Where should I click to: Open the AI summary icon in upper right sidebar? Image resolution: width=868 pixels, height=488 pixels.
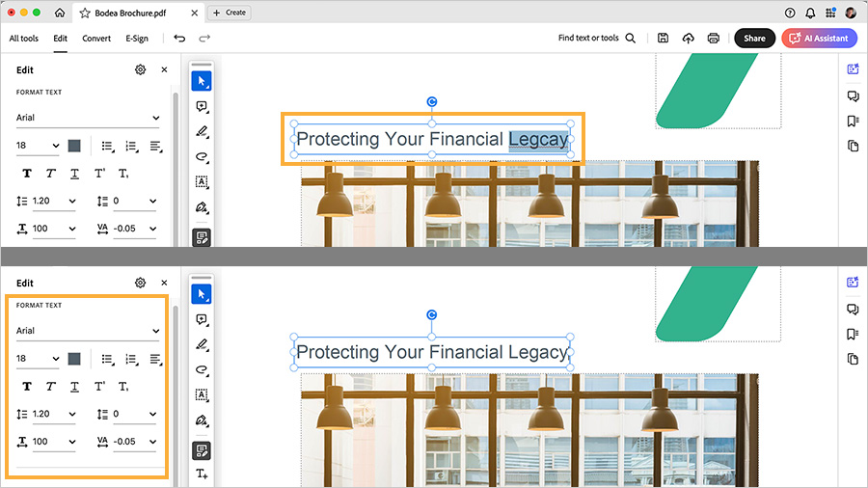point(854,69)
